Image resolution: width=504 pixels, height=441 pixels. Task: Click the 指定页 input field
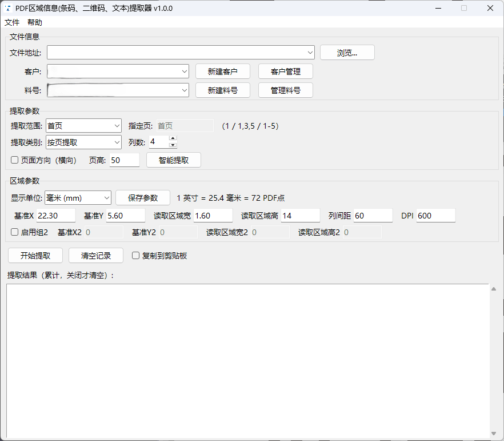(x=185, y=126)
